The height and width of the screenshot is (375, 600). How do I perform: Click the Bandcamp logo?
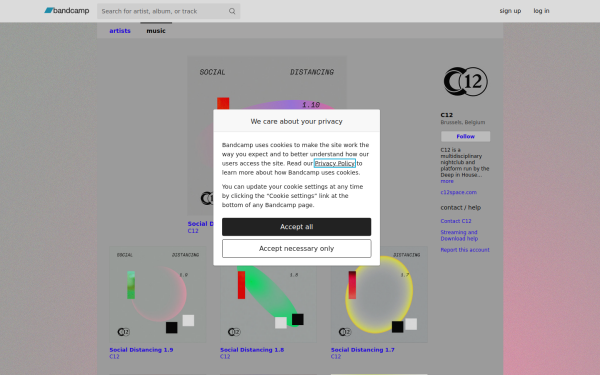coord(67,11)
